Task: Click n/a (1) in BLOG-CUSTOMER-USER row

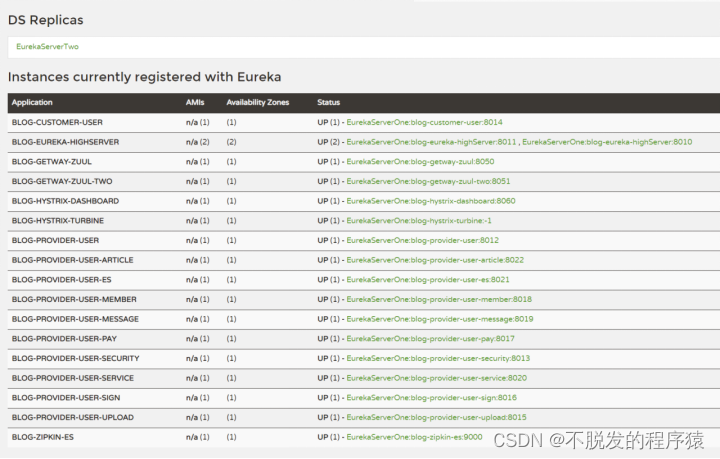Action: 197,122
